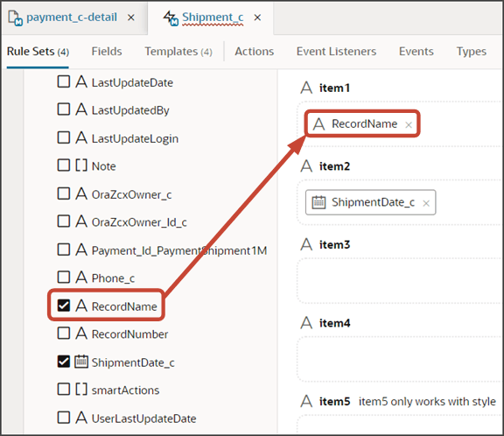
Task: Enable the RecordNumber field checkbox
Action: point(64,334)
